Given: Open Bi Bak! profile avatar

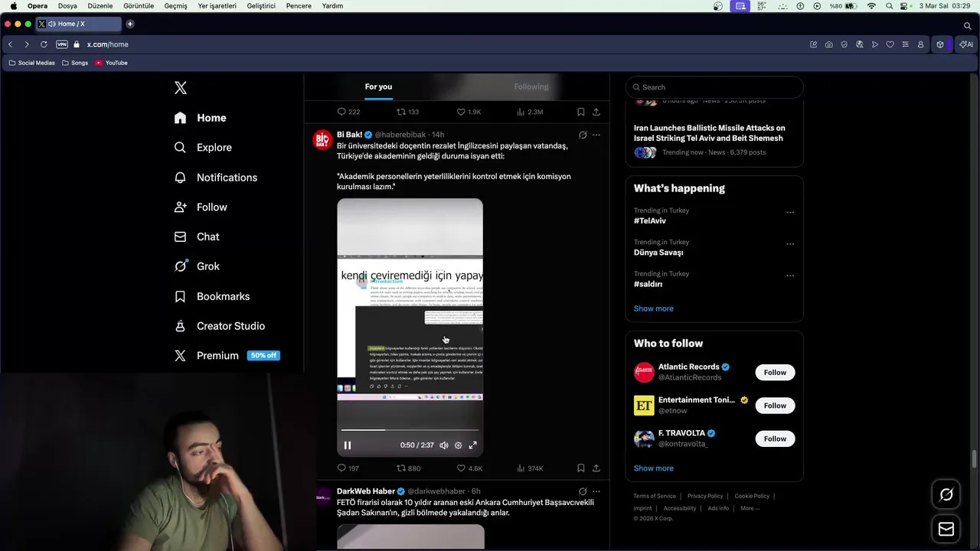Looking at the screenshot, I should pos(322,140).
